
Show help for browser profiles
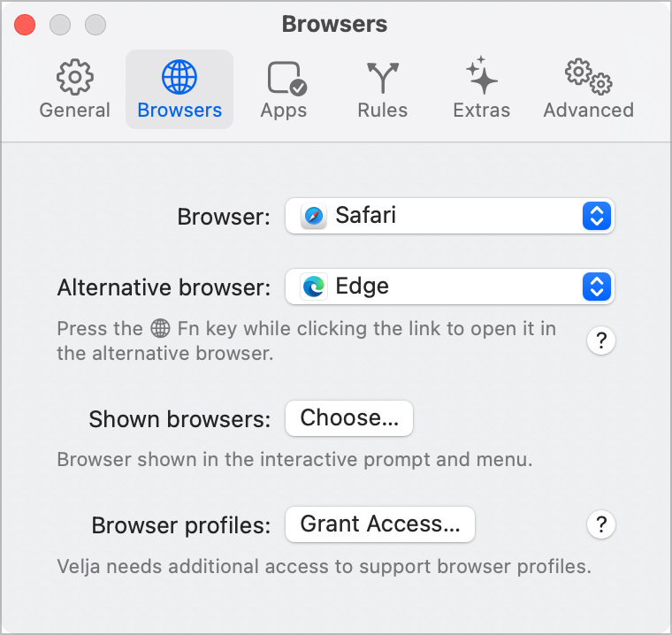(x=600, y=524)
